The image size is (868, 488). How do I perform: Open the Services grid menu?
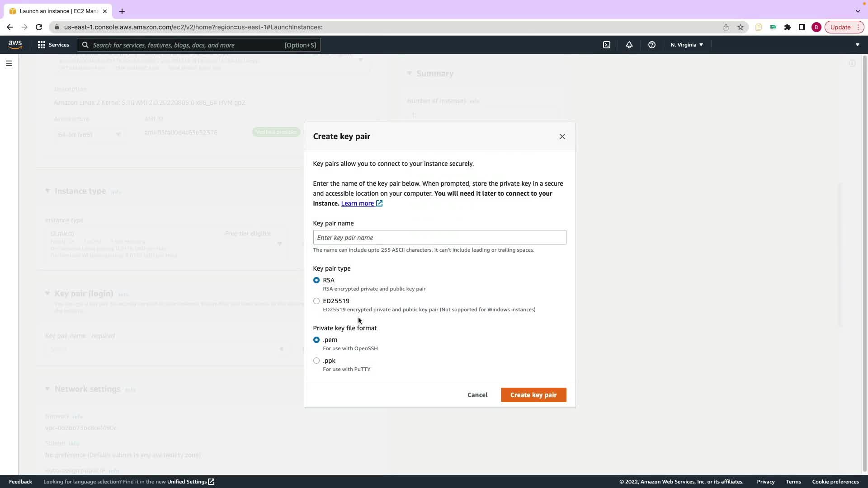pos(53,45)
